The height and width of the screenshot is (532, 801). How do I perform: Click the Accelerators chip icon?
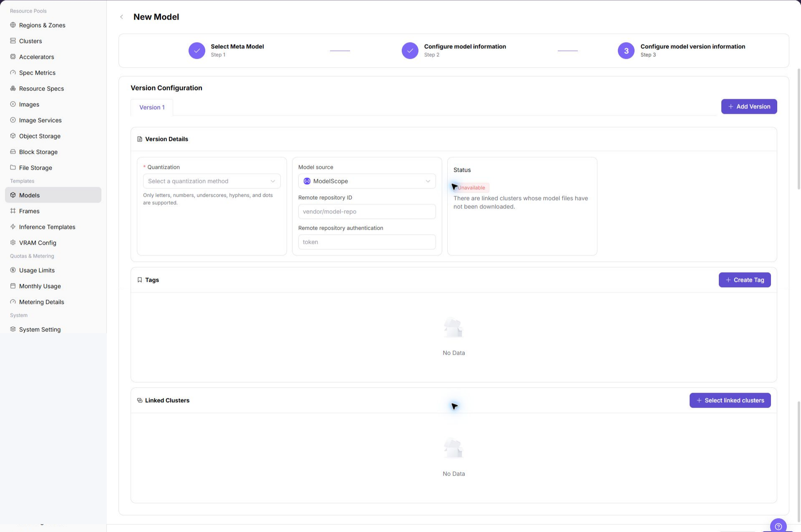coord(13,57)
